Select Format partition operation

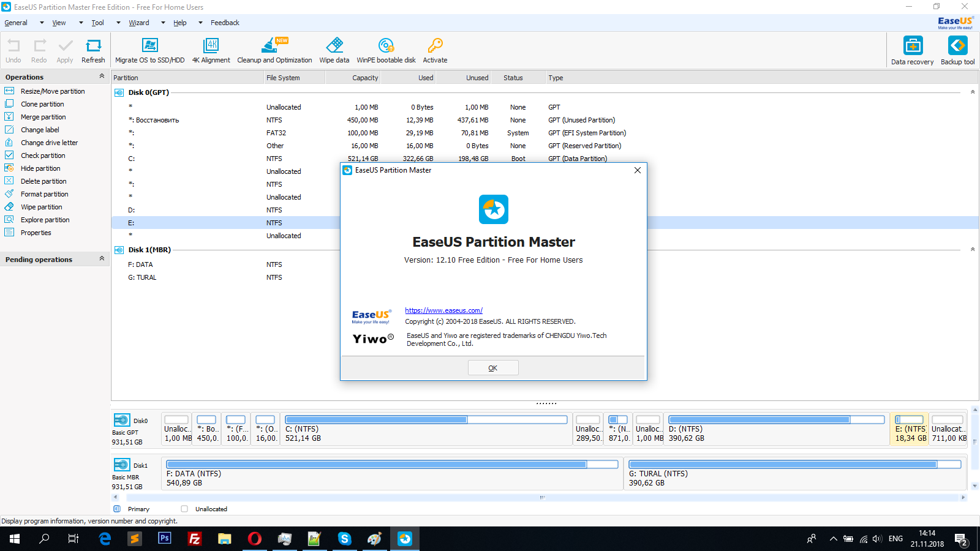click(x=44, y=194)
